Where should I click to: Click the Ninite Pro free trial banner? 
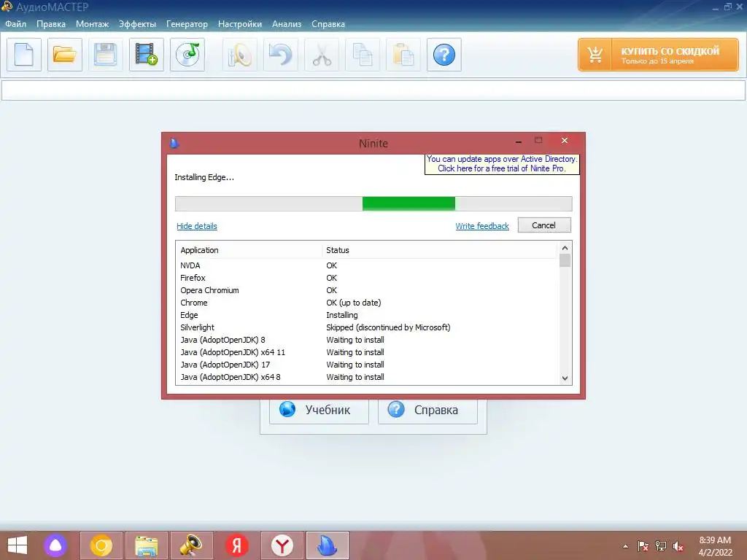502,164
